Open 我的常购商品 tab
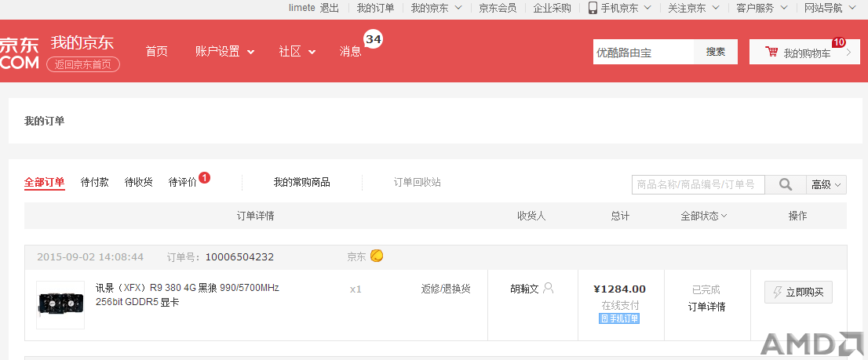 coord(301,183)
